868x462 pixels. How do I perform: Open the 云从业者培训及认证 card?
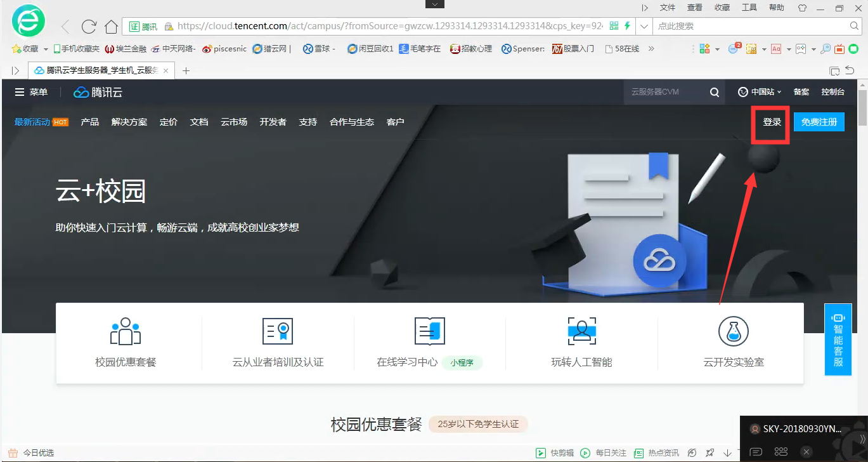tap(278, 343)
